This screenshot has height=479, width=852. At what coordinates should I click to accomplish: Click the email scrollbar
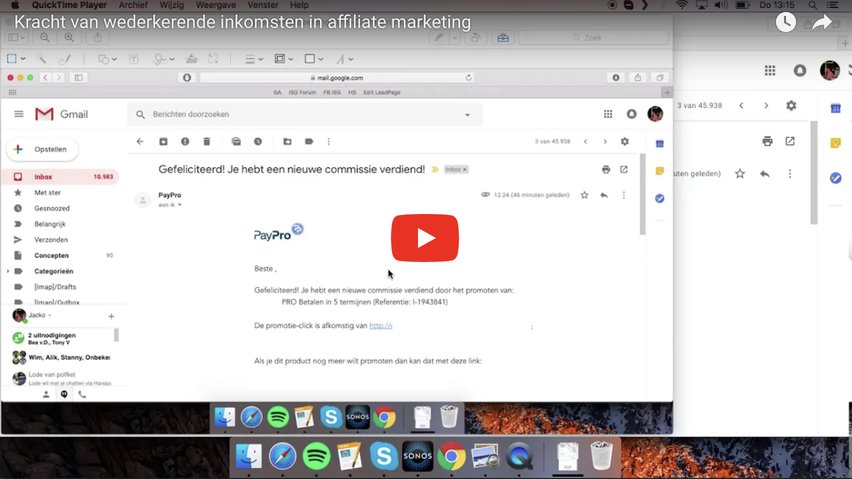[642, 194]
